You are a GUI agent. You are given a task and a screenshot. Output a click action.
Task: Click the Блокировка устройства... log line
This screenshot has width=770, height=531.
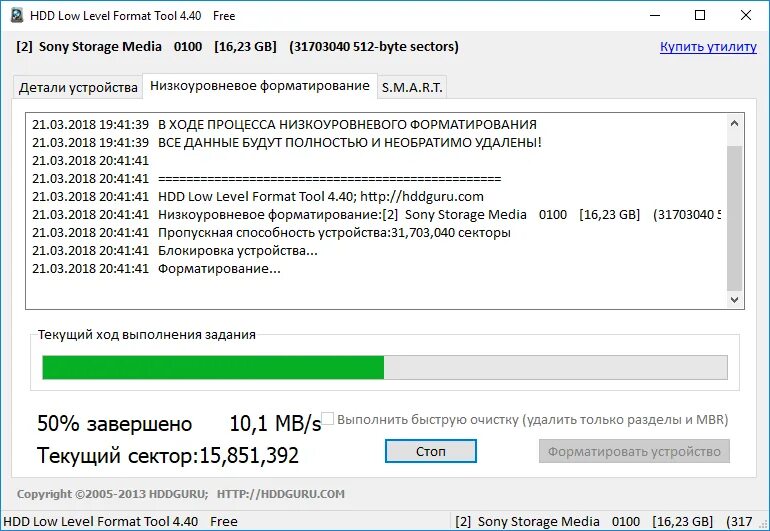click(x=175, y=251)
